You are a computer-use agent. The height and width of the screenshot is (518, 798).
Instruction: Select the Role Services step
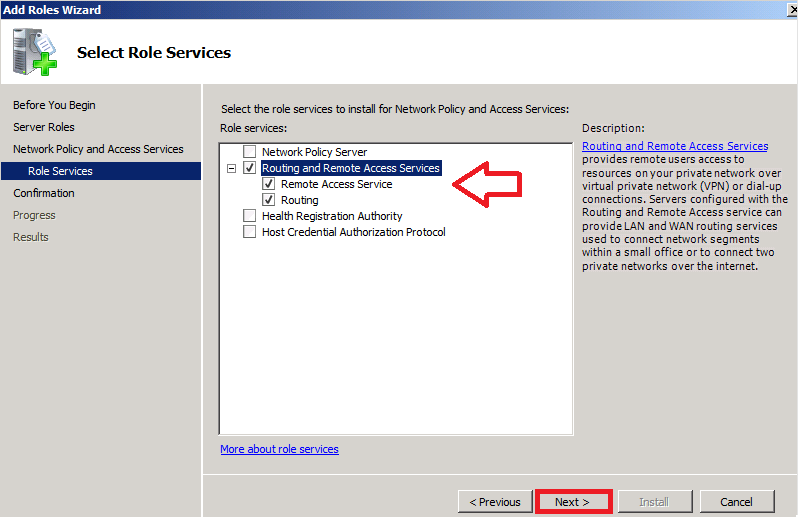point(60,171)
